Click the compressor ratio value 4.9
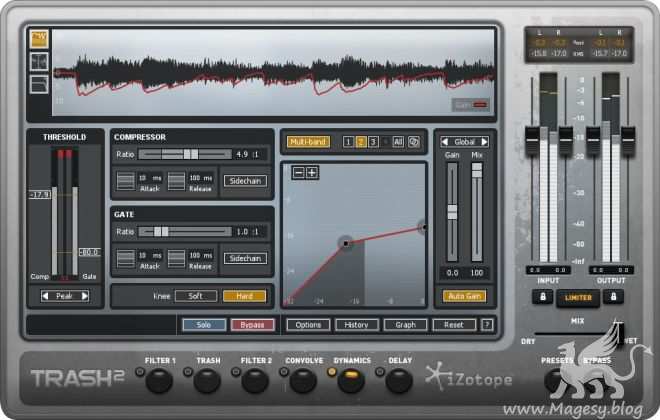The image size is (660, 420). (242, 154)
